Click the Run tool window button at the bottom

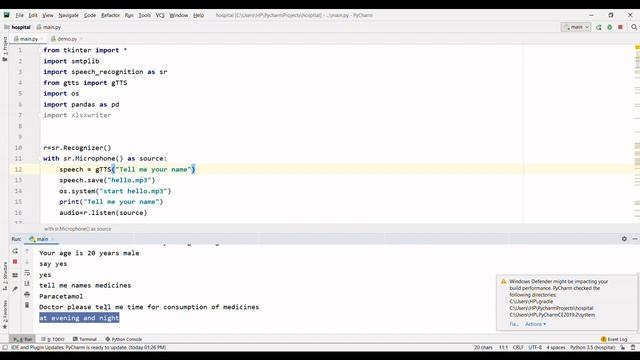pos(22,339)
